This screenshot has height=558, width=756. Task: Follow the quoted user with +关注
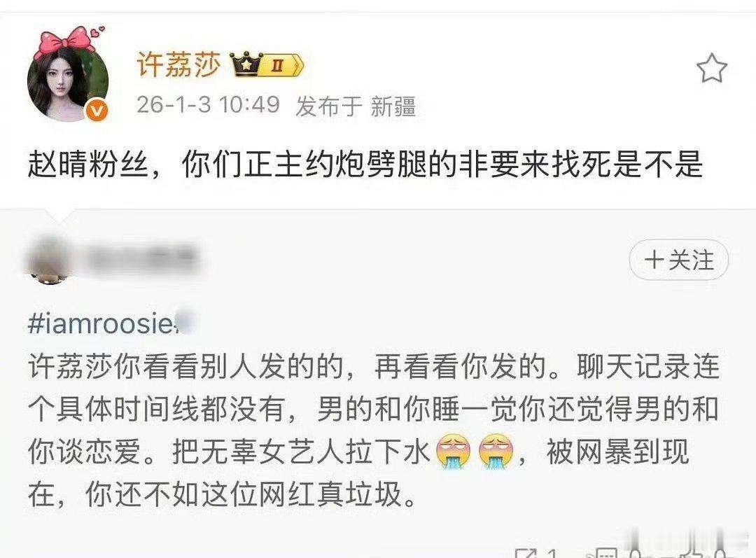click(x=679, y=260)
